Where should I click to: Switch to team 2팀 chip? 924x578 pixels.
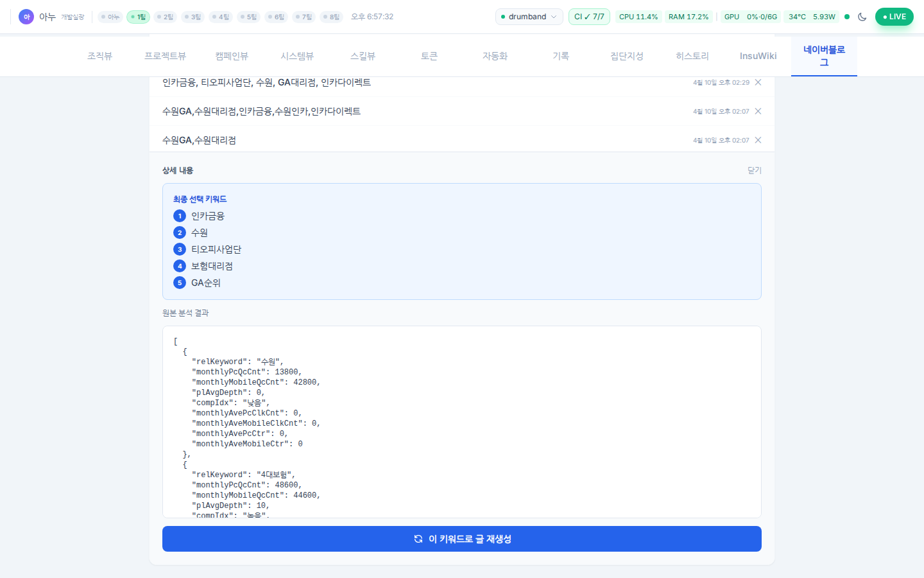tap(166, 17)
